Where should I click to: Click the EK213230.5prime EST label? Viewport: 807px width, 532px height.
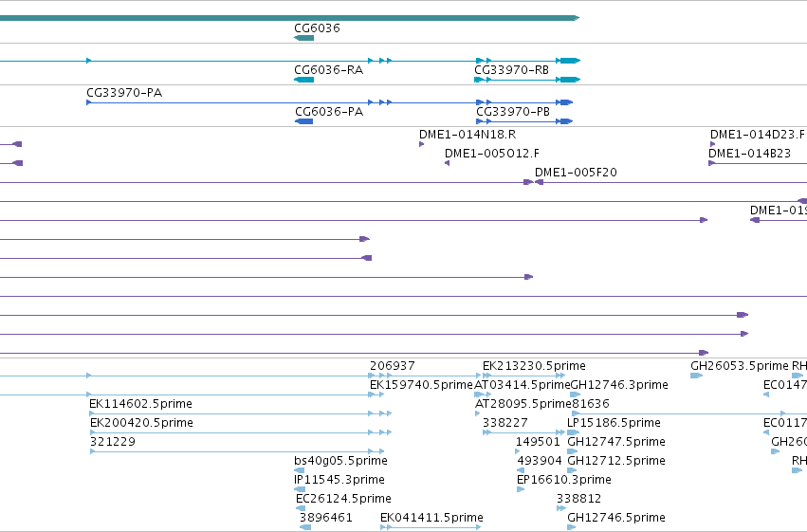[534, 366]
